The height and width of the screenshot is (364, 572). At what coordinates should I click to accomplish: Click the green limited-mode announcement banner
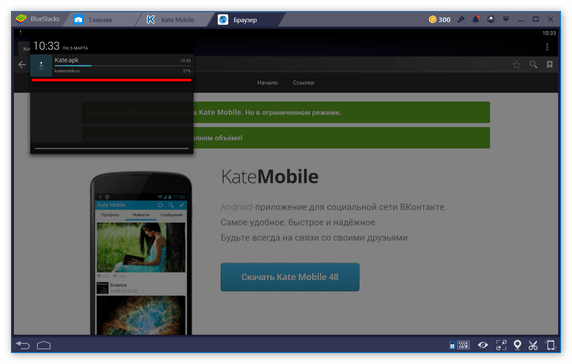point(286,112)
